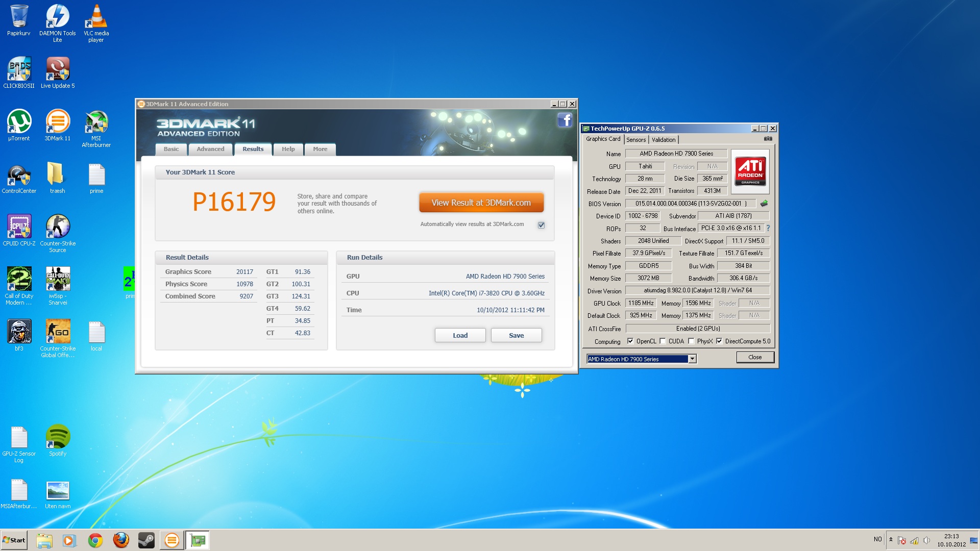Open CLICKBIOSII desktop shortcut

pyautogui.click(x=19, y=72)
